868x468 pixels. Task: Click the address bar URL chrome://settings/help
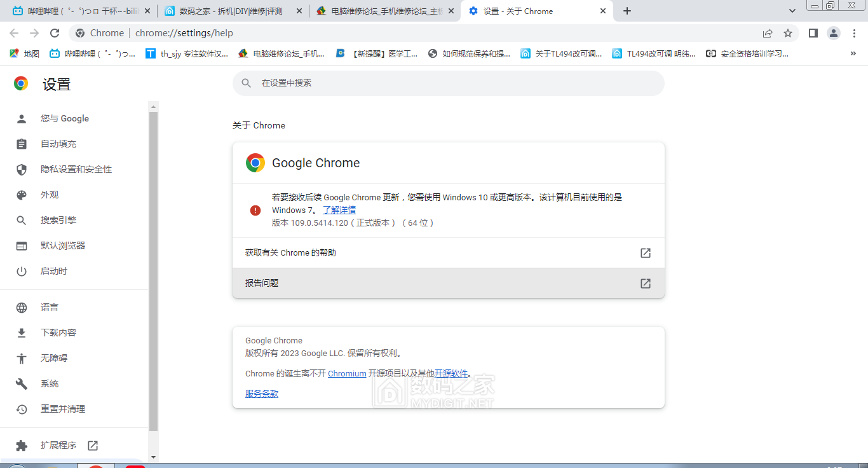point(184,33)
